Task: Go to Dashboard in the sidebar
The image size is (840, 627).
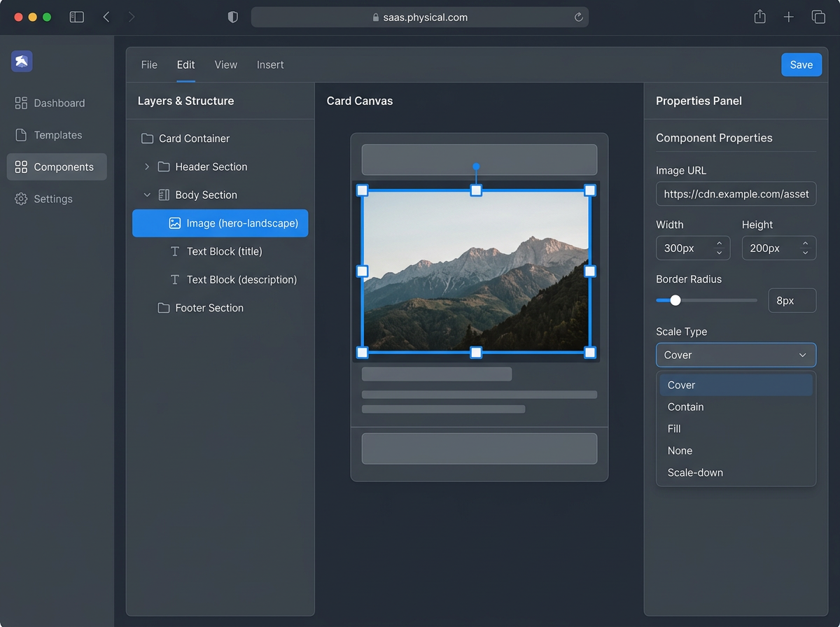Action: [x=57, y=103]
